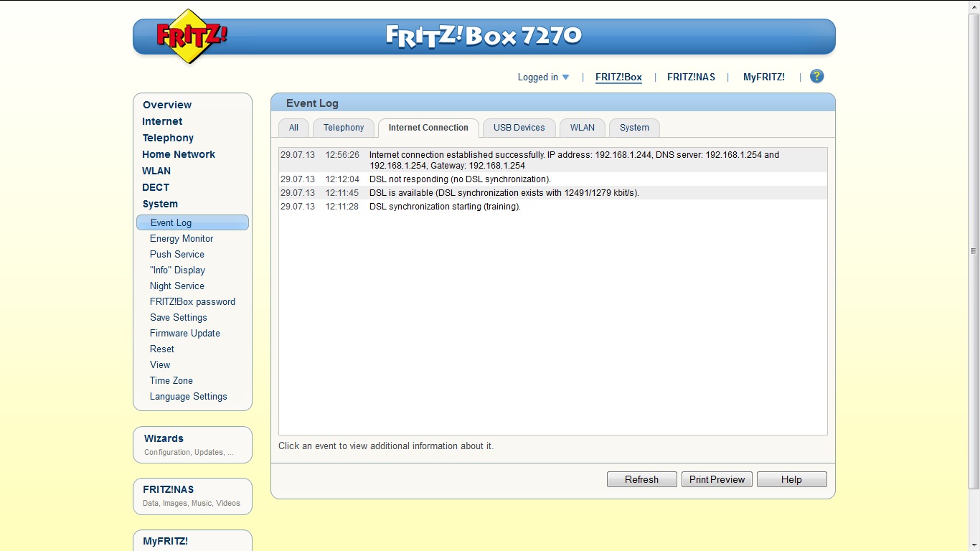Open Language Settings page
The image size is (980, 551).
point(189,396)
